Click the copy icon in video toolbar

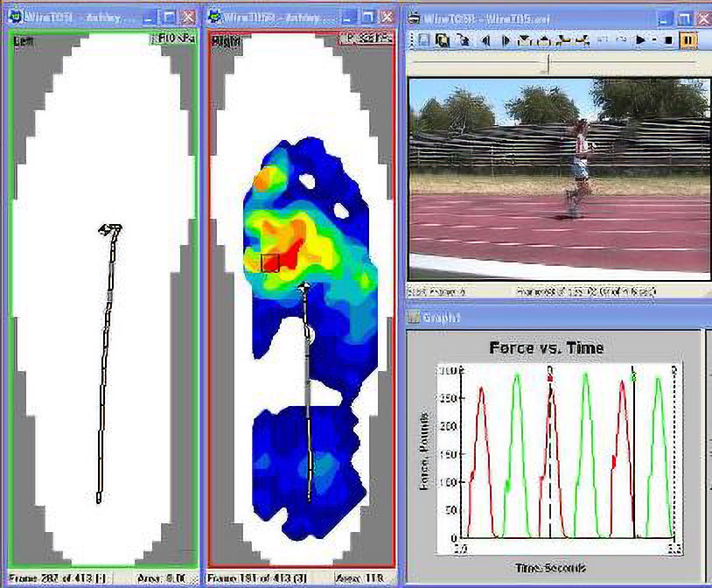click(x=442, y=40)
